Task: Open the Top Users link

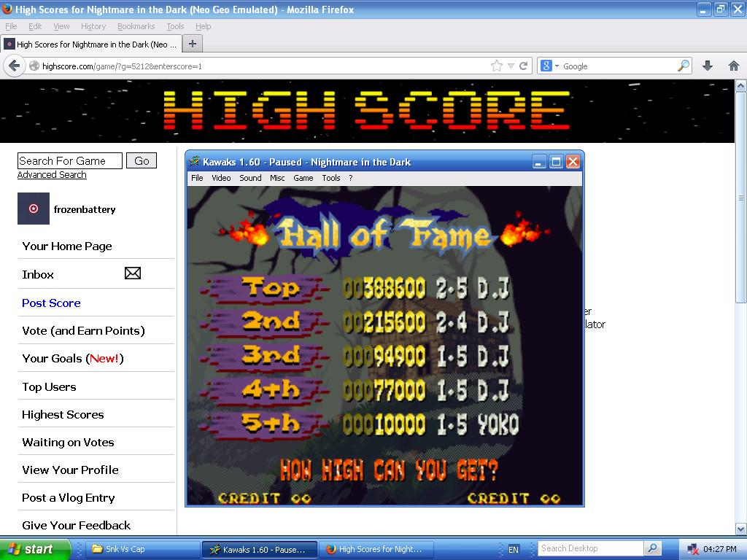Action: click(x=49, y=387)
